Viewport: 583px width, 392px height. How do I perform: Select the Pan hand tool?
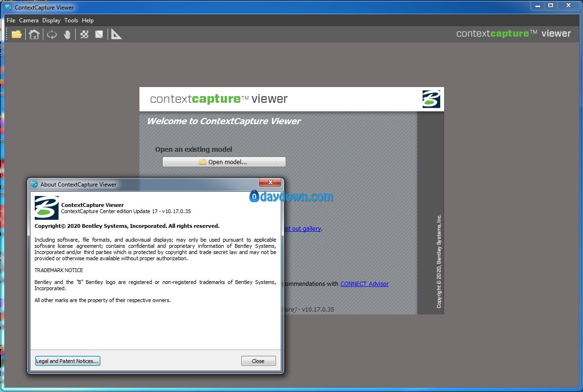(67, 34)
